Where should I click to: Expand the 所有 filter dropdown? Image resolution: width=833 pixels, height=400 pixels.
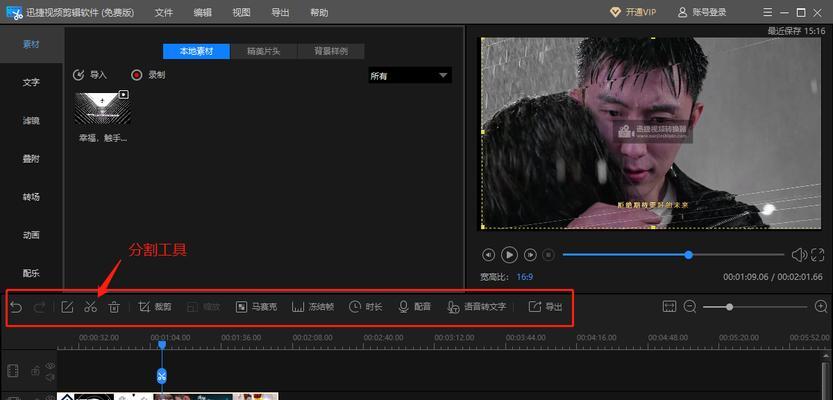pos(410,76)
